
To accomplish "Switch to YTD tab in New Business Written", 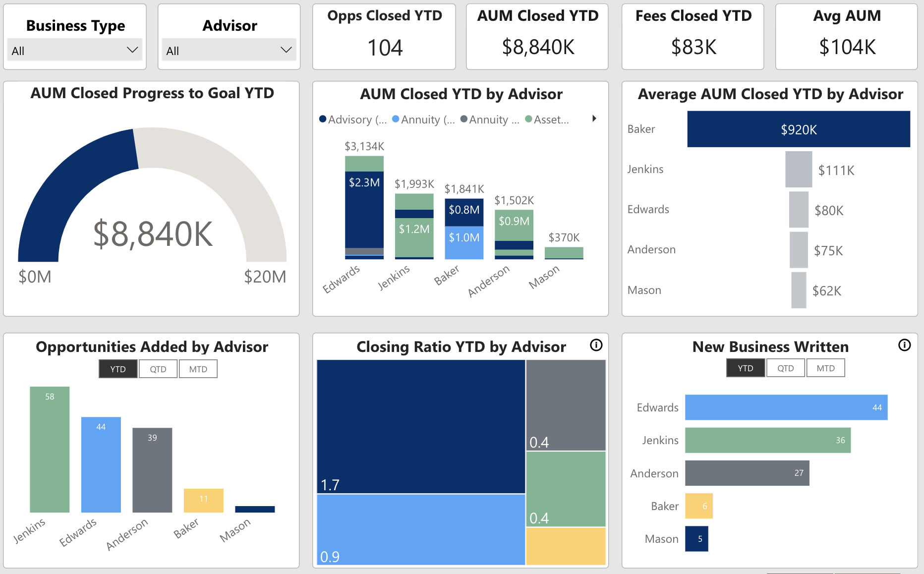I will 746,368.
